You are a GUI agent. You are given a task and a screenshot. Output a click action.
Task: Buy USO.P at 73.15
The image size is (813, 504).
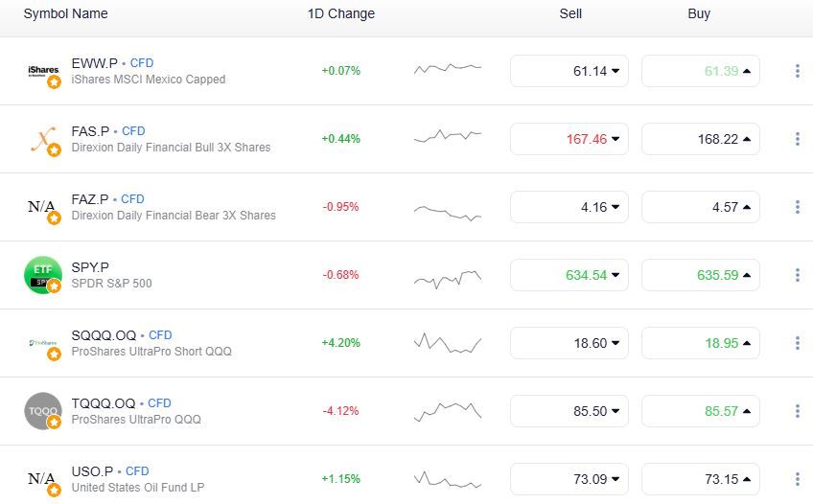click(x=701, y=479)
